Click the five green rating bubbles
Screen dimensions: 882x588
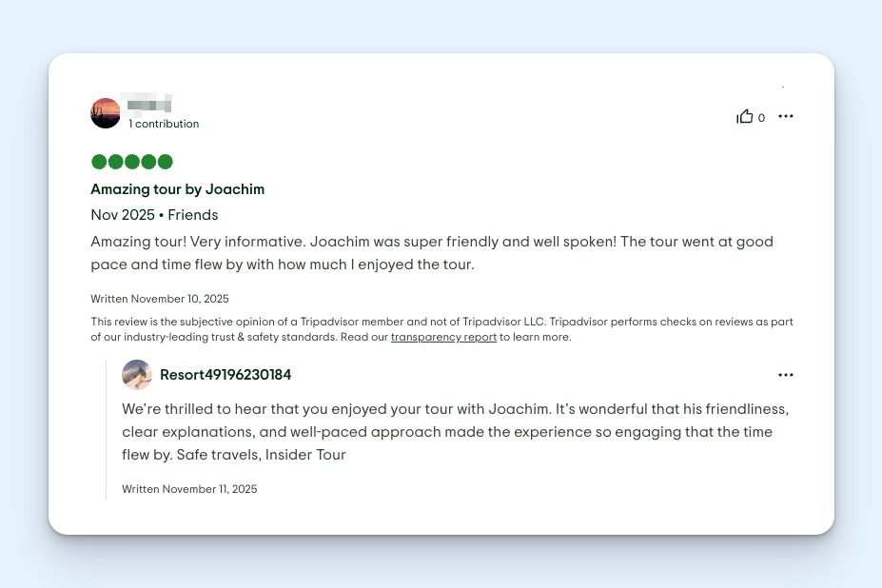pos(131,162)
